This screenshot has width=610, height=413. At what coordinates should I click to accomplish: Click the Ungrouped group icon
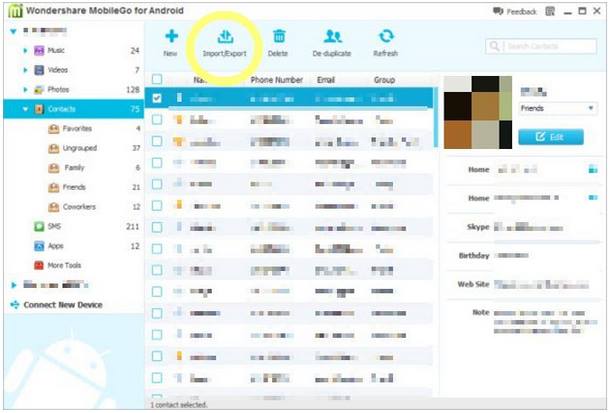pyautogui.click(x=53, y=148)
